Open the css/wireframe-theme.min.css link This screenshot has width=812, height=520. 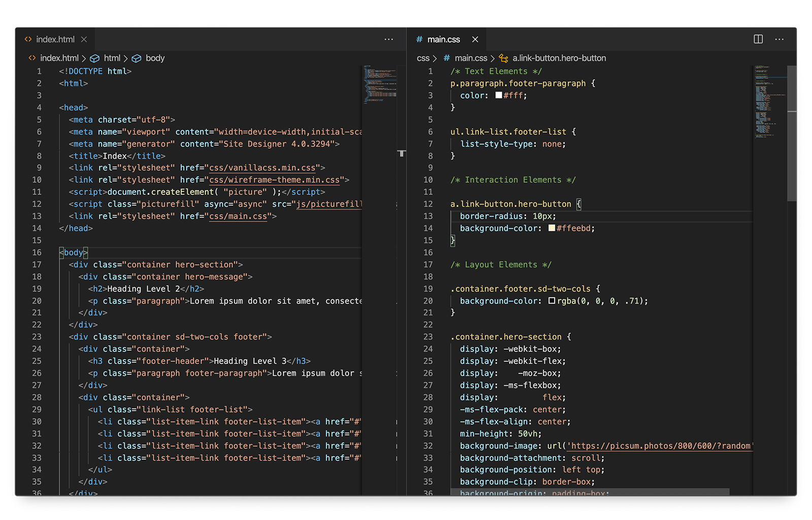[274, 180]
